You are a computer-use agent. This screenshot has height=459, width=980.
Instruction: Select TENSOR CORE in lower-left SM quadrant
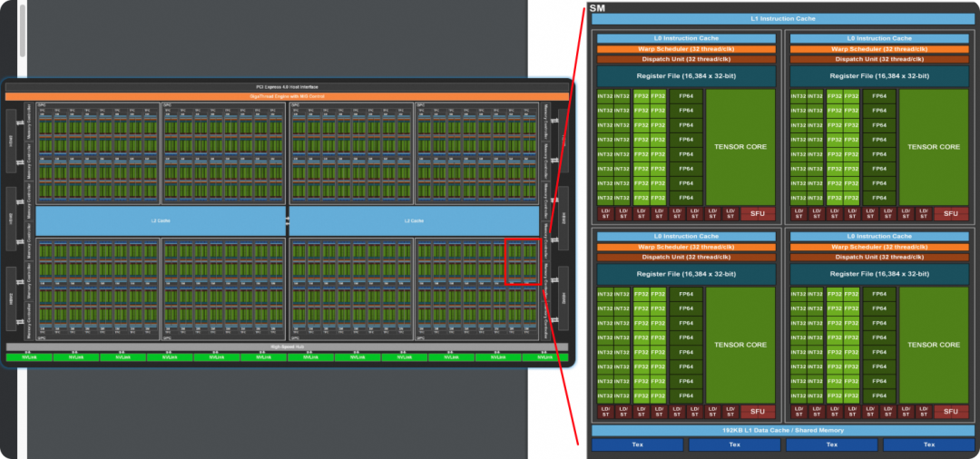point(740,345)
